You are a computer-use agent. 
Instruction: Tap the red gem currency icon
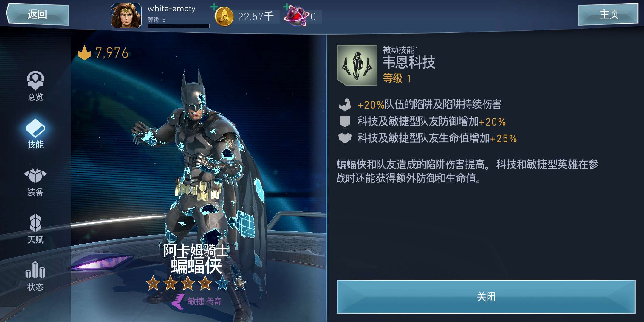coord(297,16)
